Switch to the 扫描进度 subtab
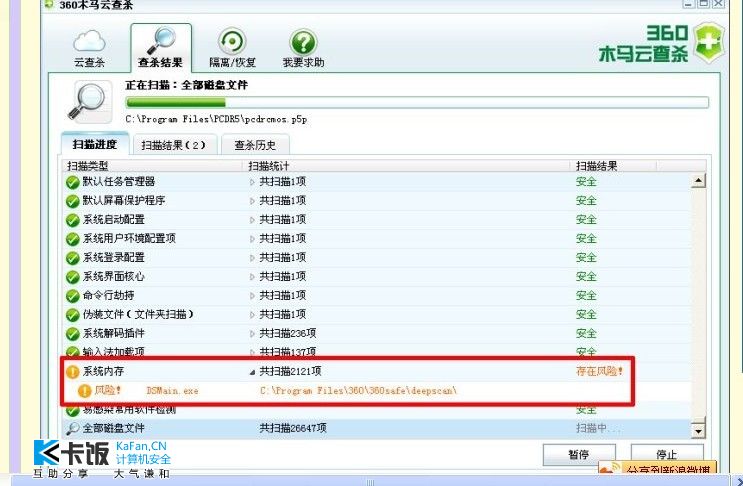This screenshot has width=743, height=486. 95,144
